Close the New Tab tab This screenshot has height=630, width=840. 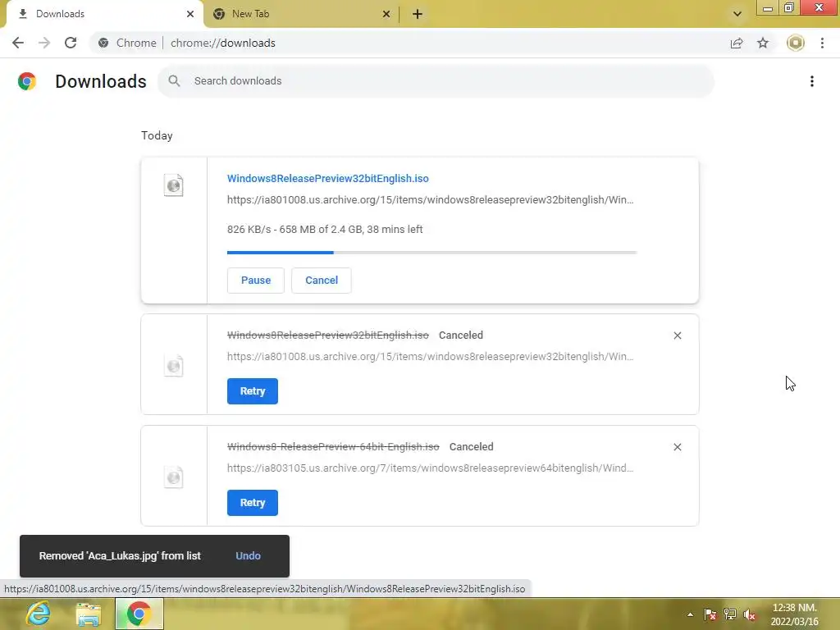(386, 14)
